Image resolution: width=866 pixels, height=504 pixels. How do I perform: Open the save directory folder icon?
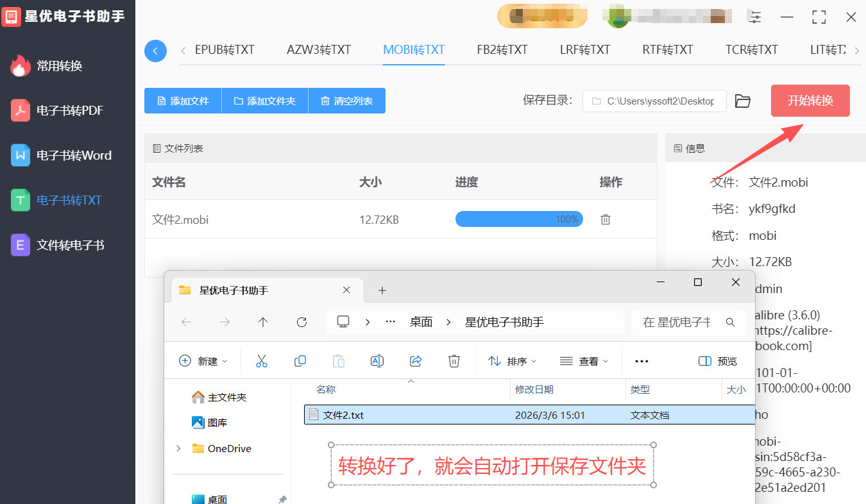pos(742,101)
